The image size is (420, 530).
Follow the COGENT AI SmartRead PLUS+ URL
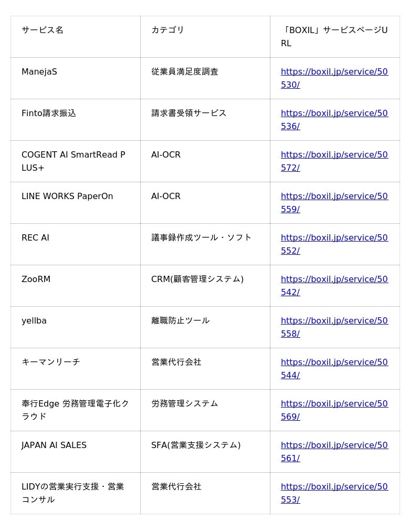pyautogui.click(x=334, y=155)
